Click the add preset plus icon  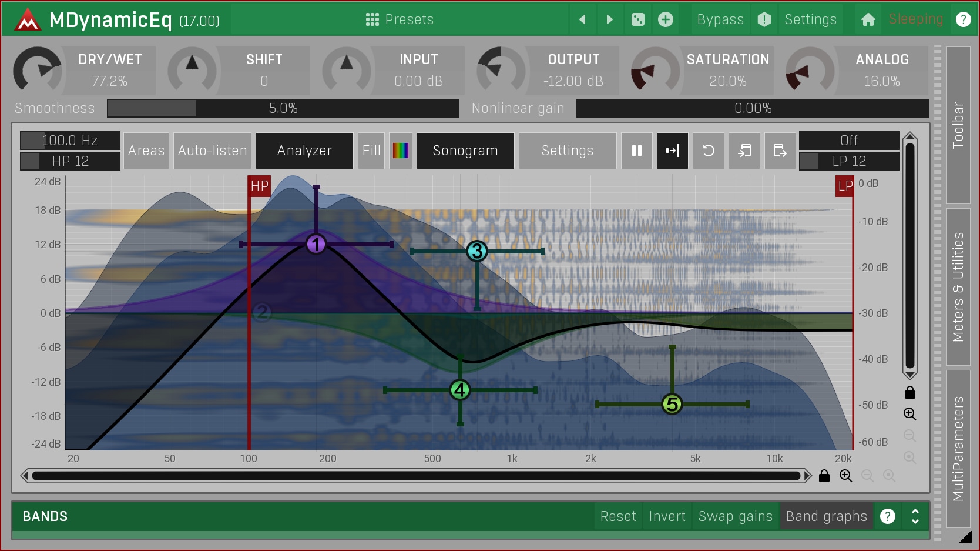665,19
